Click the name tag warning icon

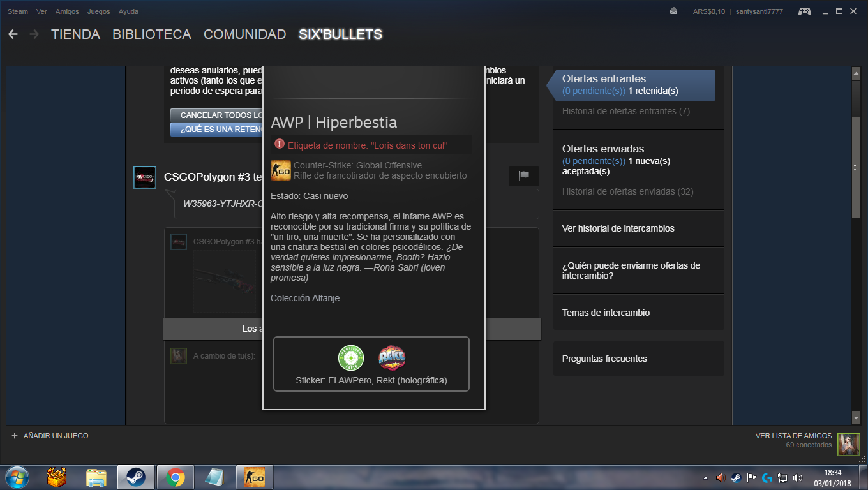click(x=280, y=145)
